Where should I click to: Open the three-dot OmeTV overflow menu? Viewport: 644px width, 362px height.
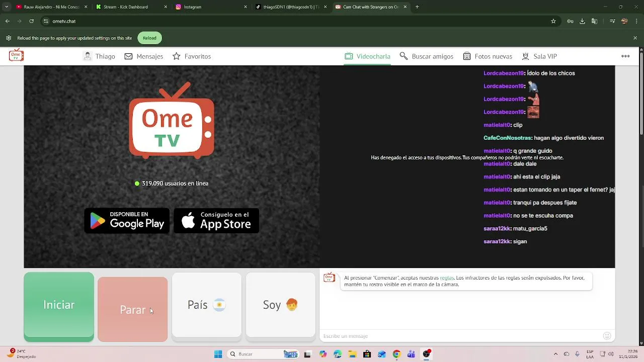pyautogui.click(x=625, y=56)
